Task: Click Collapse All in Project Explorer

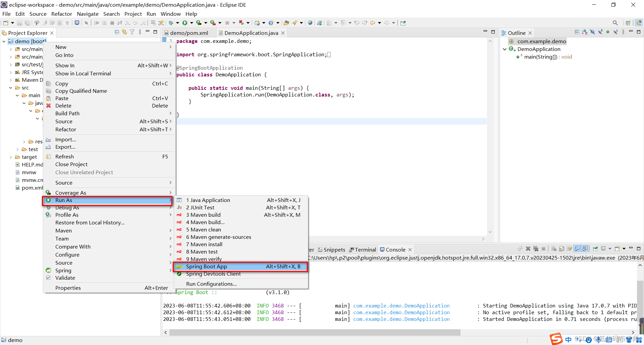Action: 117,32
